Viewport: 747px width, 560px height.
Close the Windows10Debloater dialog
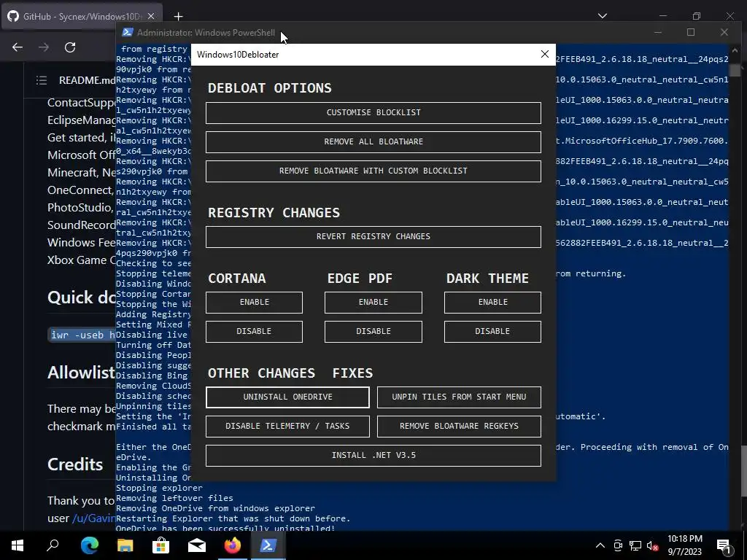(544, 54)
